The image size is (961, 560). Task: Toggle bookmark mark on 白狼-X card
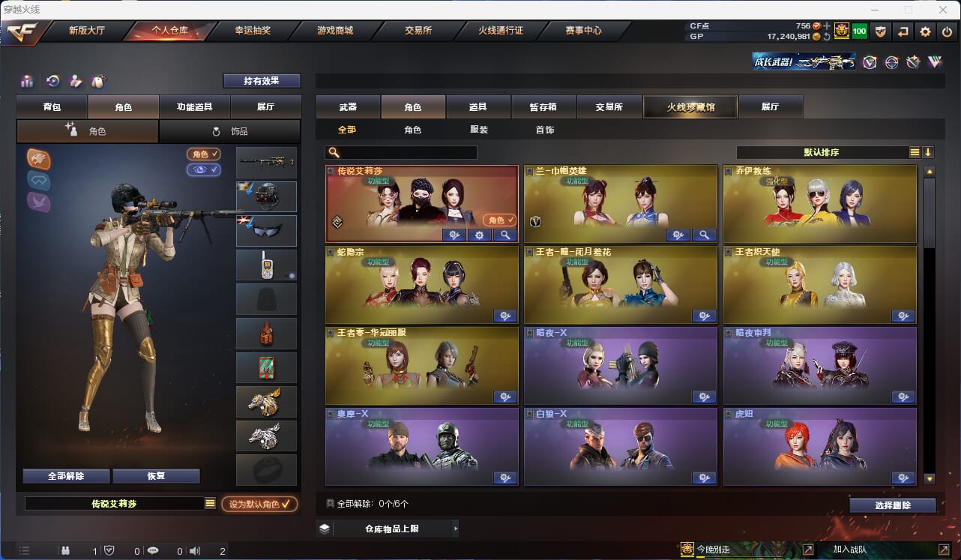point(530,415)
